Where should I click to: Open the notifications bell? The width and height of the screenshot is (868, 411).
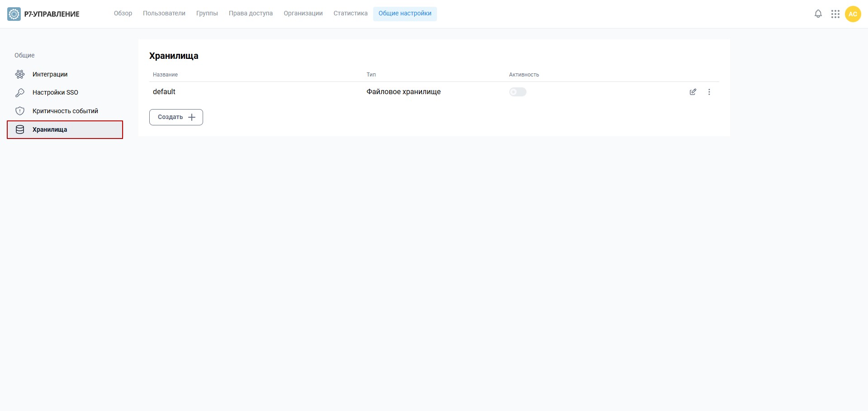[x=818, y=14]
